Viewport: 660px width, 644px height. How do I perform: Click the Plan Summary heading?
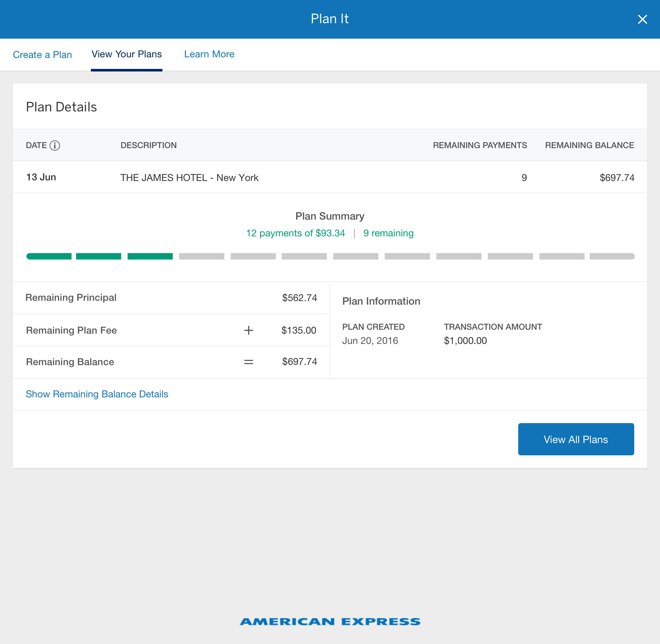pyautogui.click(x=330, y=216)
